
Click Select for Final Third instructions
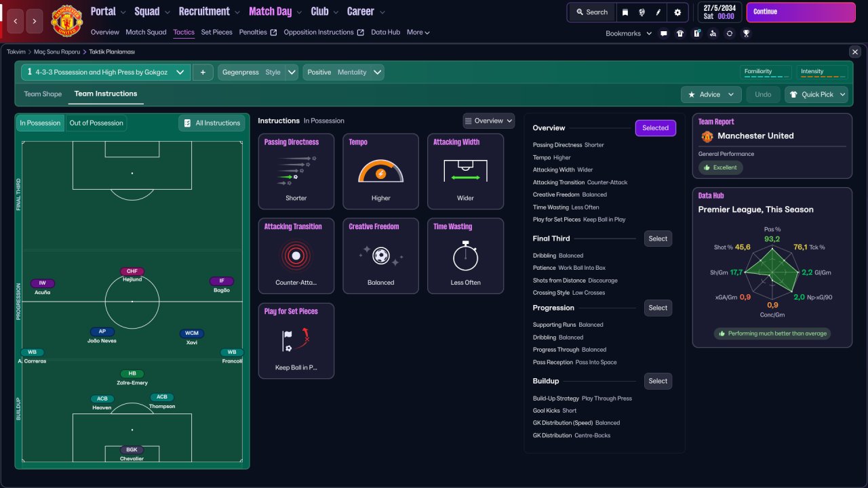658,239
